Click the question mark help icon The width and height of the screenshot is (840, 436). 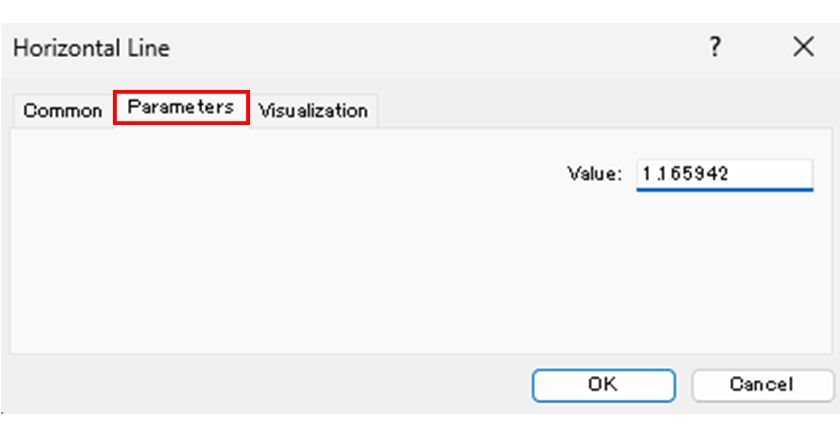pyautogui.click(x=715, y=47)
